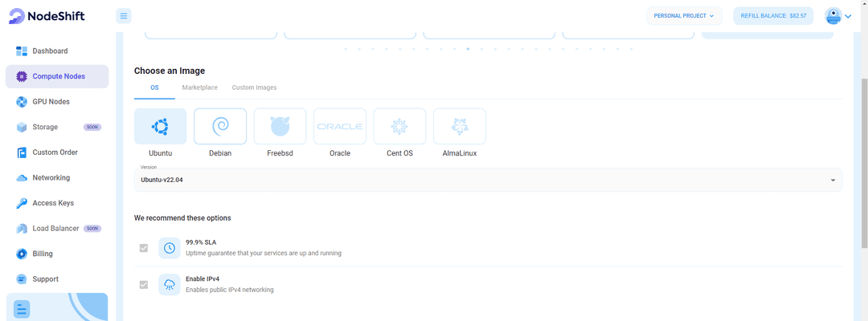This screenshot has width=868, height=321.
Task: Select the AlmaLinux image icon
Action: (459, 126)
